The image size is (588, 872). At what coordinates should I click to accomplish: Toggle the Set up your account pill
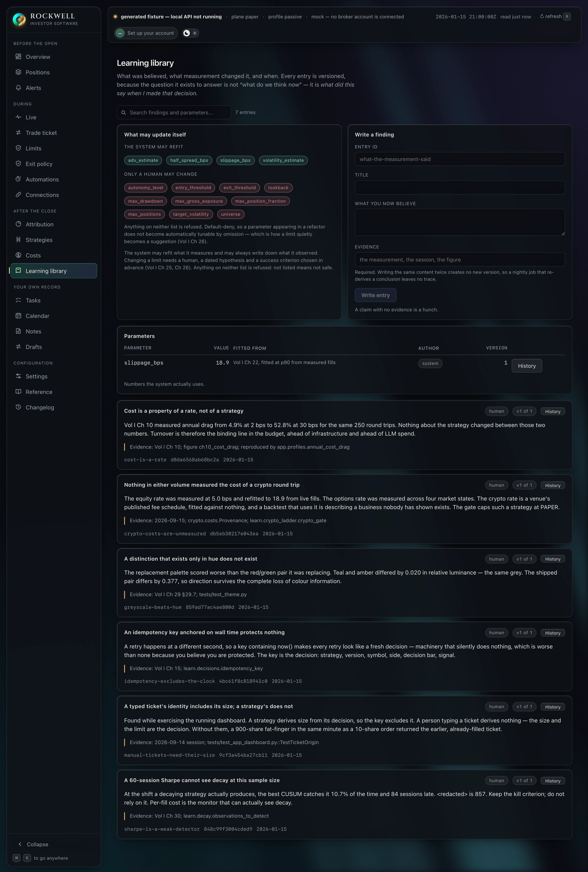coord(146,33)
